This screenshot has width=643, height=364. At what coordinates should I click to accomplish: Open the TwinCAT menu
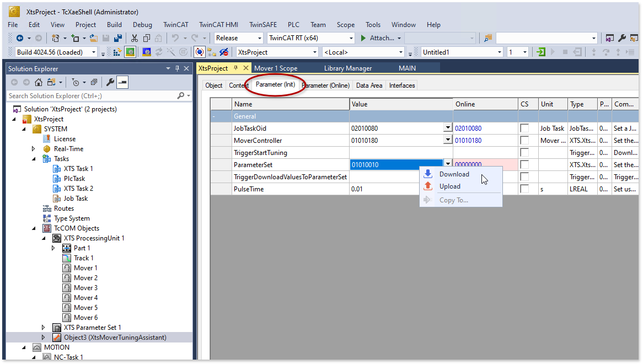[175, 25]
